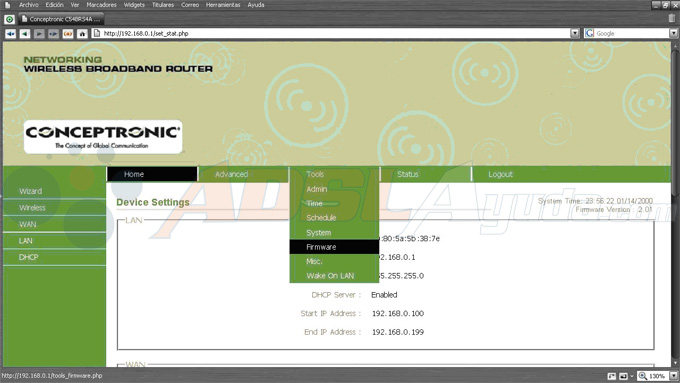
Task: Click the page vertical scrollbar
Action: point(675,204)
